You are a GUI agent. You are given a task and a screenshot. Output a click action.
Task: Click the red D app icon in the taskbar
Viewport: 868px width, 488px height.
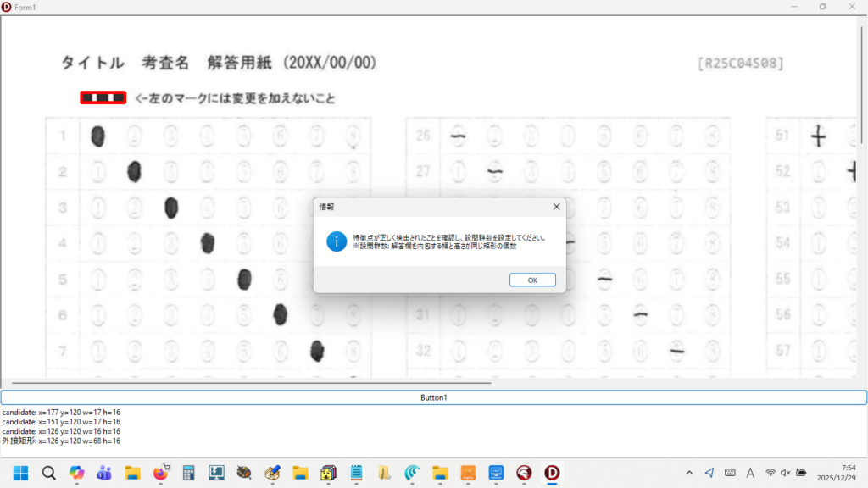552,472
